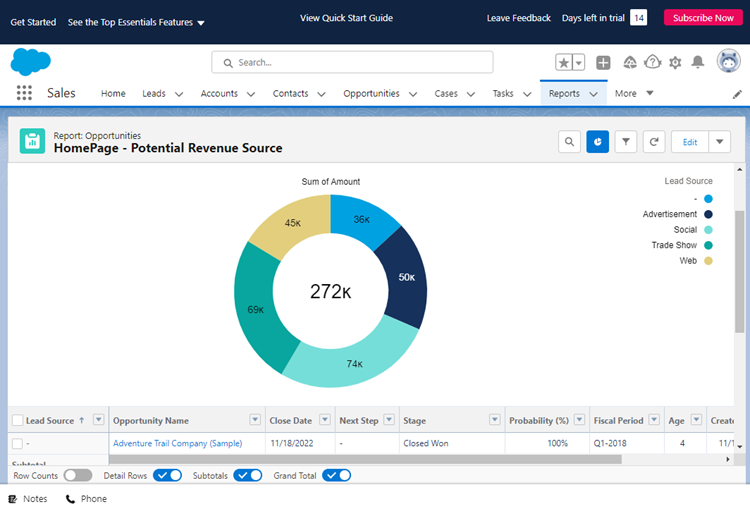750x515 pixels.
Task: Expand the Opportunities tab chevron
Action: 411,94
